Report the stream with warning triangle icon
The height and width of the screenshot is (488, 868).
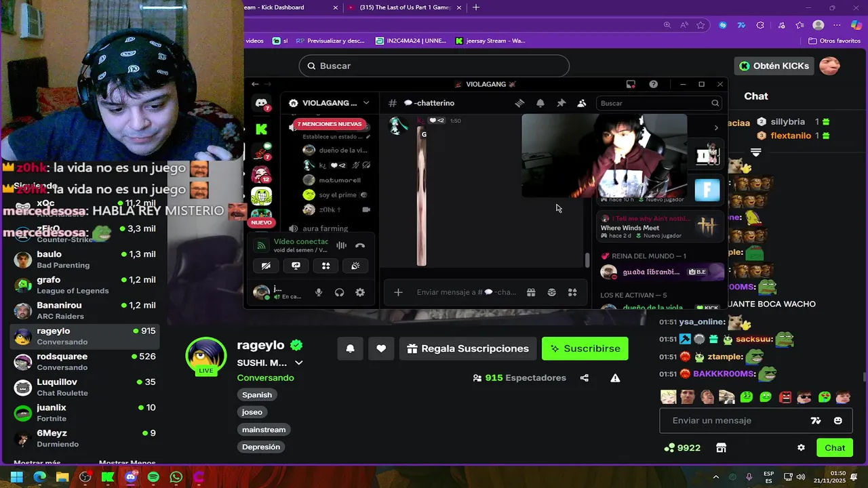click(x=615, y=378)
